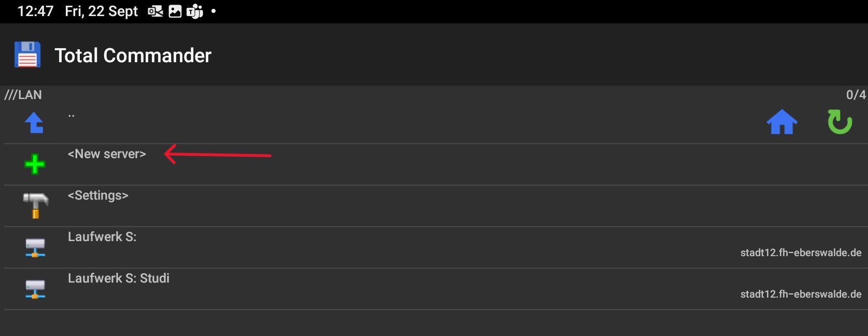Image resolution: width=868 pixels, height=336 pixels.
Task: Tap the green plus icon
Action: point(35,164)
